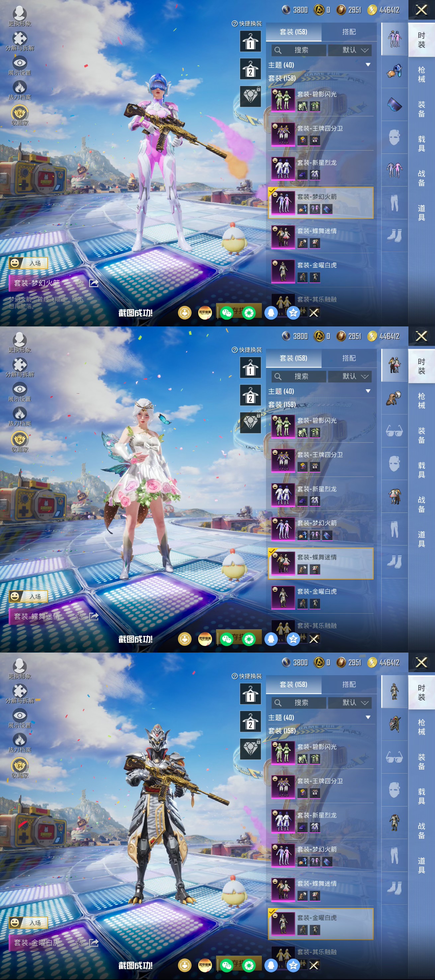
Task: Switch to 搭配 tab in bottom panel
Action: pyautogui.click(x=349, y=685)
